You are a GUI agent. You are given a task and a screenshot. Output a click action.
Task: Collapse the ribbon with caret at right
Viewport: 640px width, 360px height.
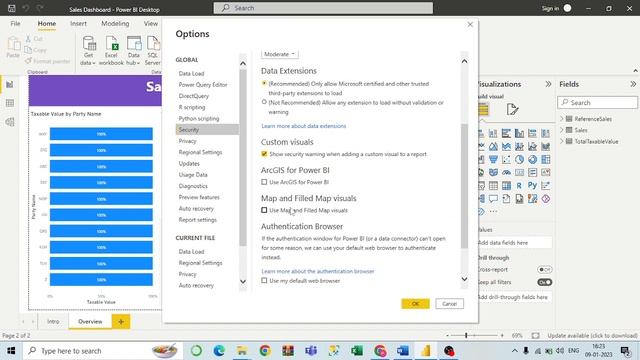636,71
